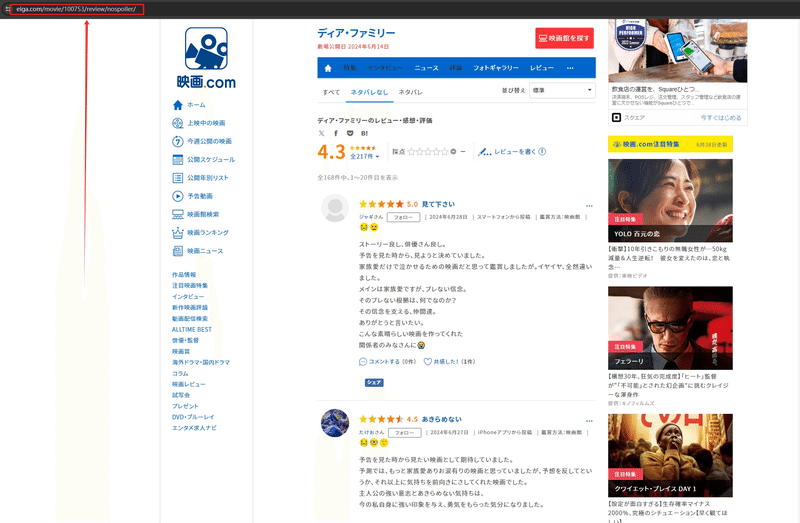This screenshot has width=800, height=523.
Task: Open 特集 in blue navigation bar
Action: click(349, 68)
